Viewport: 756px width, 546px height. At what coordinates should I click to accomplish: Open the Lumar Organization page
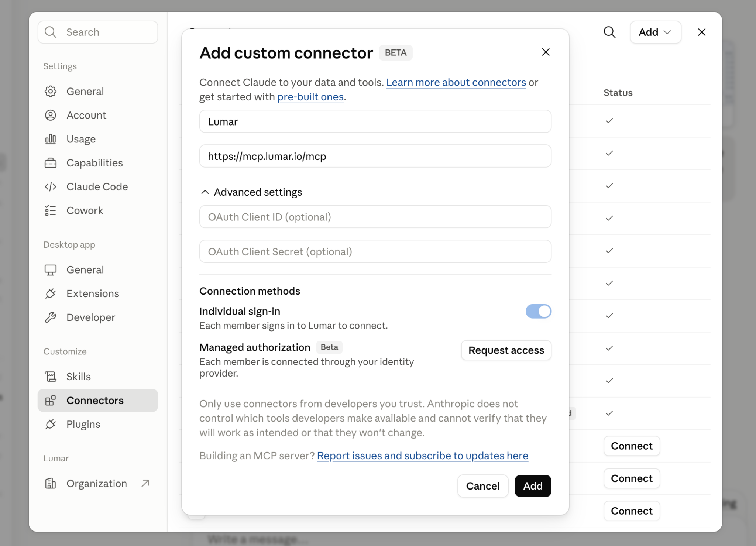(x=98, y=484)
